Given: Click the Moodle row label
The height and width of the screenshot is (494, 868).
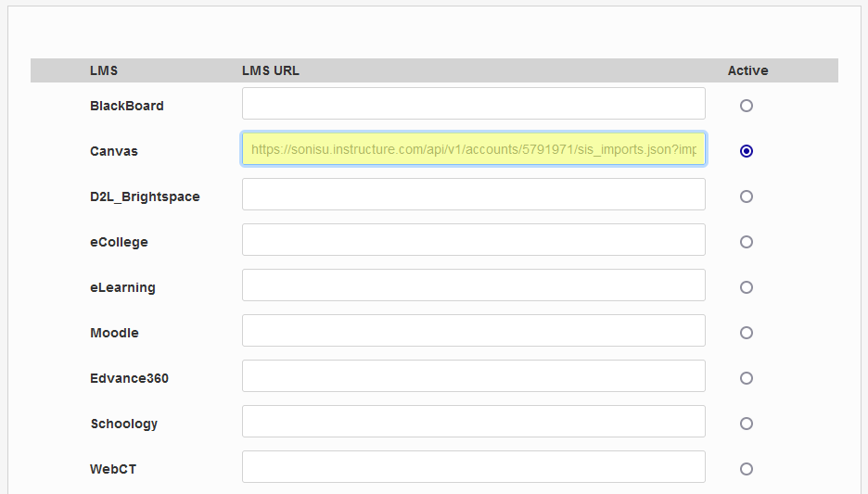Looking at the screenshot, I should (x=115, y=333).
